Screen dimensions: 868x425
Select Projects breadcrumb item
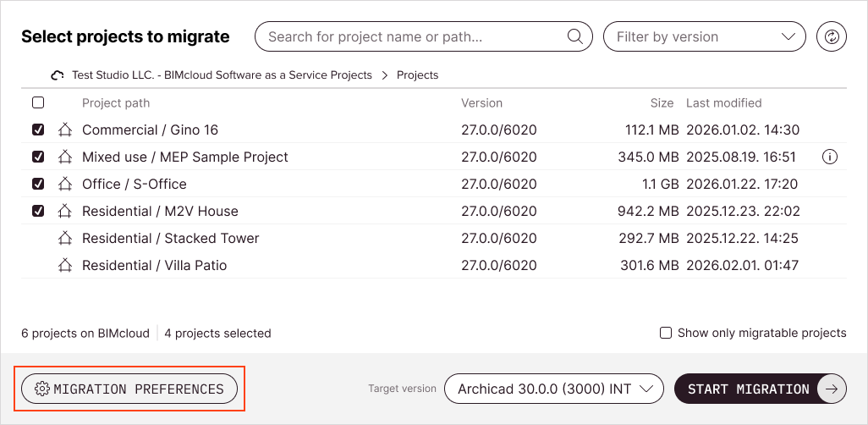point(417,75)
